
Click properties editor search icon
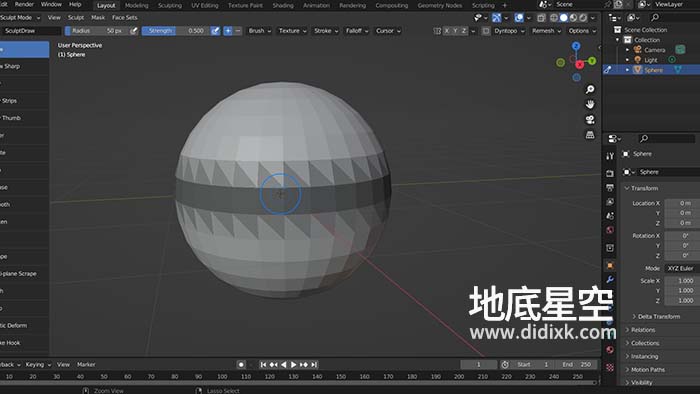pos(644,139)
